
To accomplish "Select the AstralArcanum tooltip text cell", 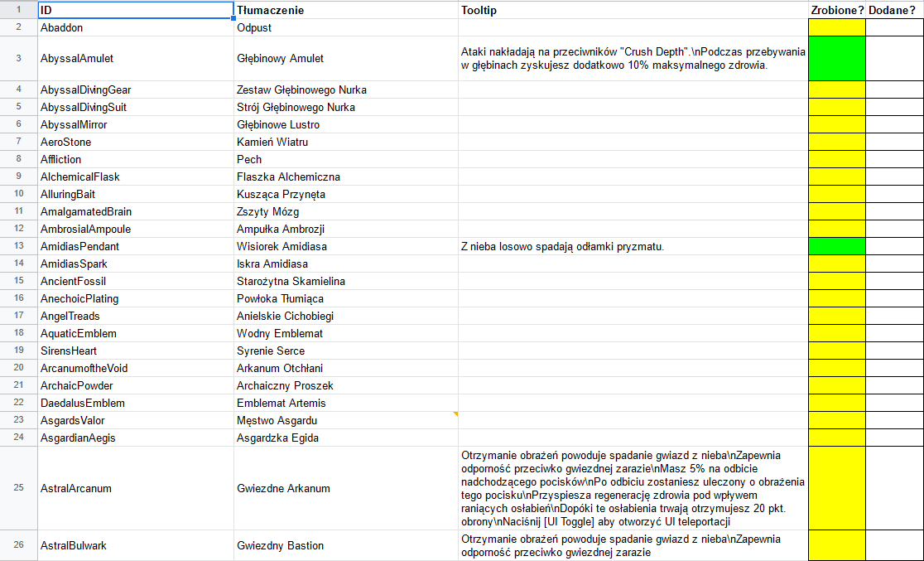I will [x=633, y=488].
